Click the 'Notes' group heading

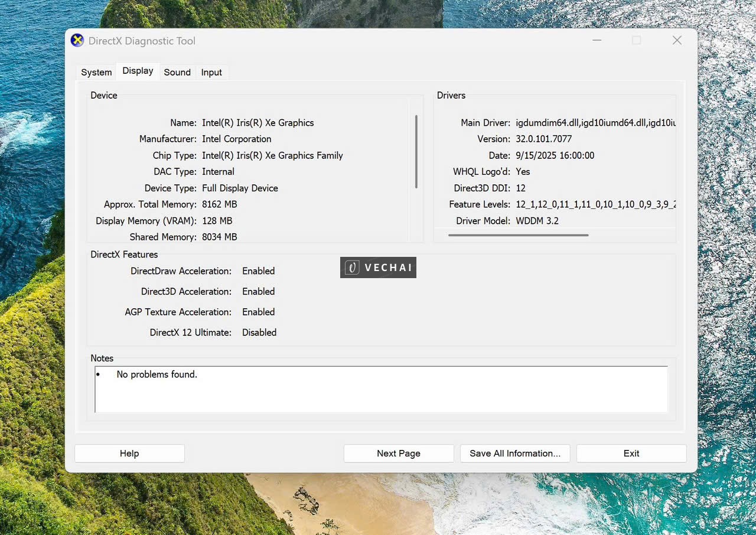click(102, 358)
